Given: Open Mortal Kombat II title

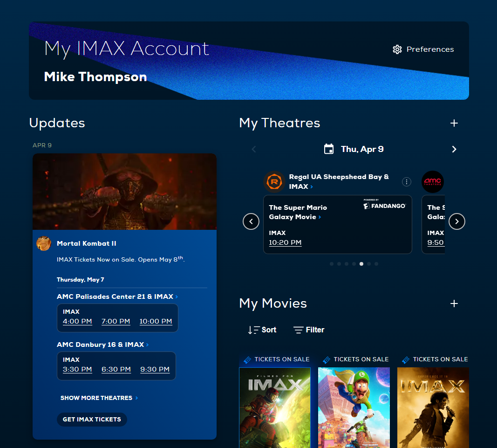Looking at the screenshot, I should point(87,244).
